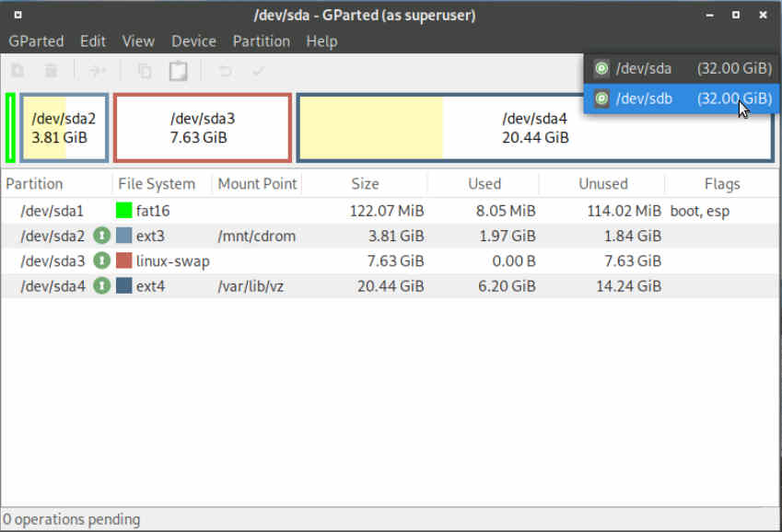Click the Flags column header

click(x=722, y=184)
